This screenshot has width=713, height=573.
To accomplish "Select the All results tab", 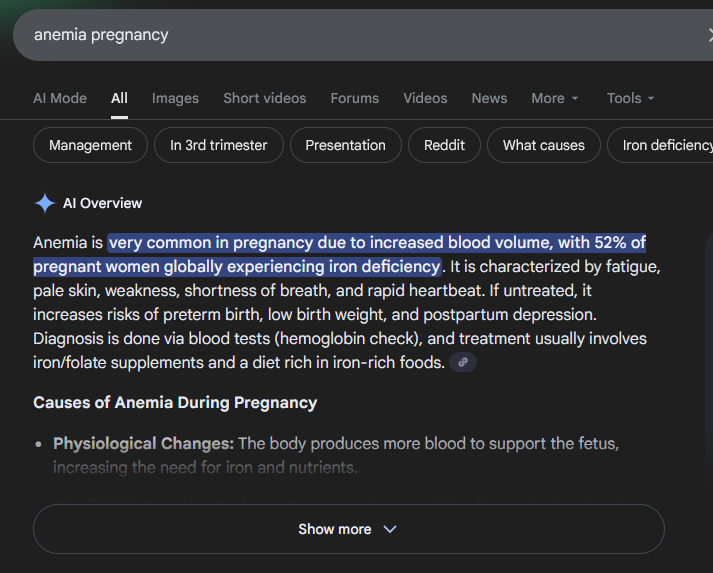I will click(119, 98).
